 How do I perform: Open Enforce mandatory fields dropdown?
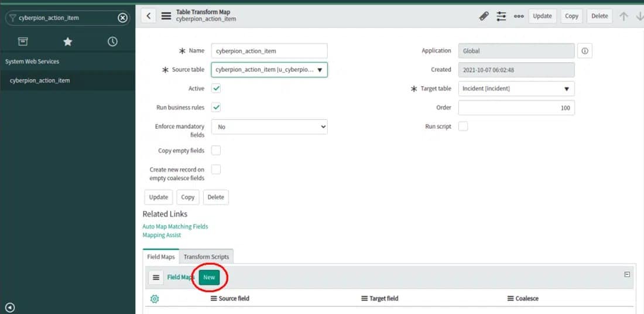[269, 127]
